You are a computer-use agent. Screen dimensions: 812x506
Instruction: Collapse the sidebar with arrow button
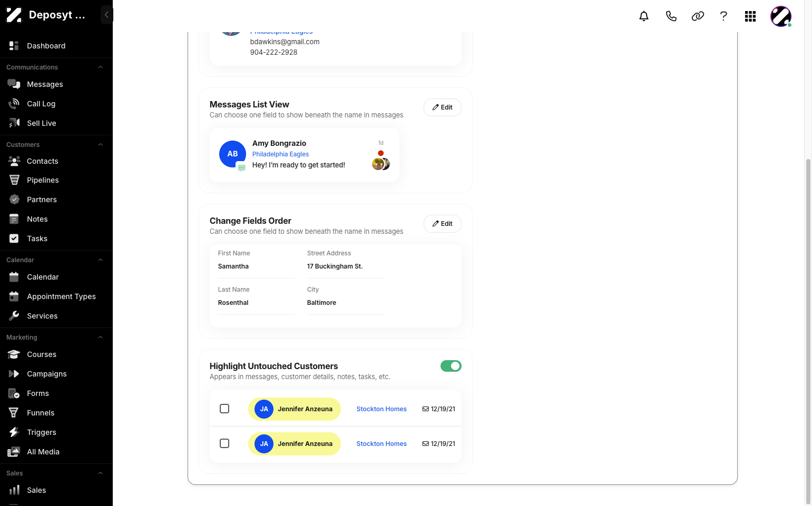pyautogui.click(x=106, y=15)
